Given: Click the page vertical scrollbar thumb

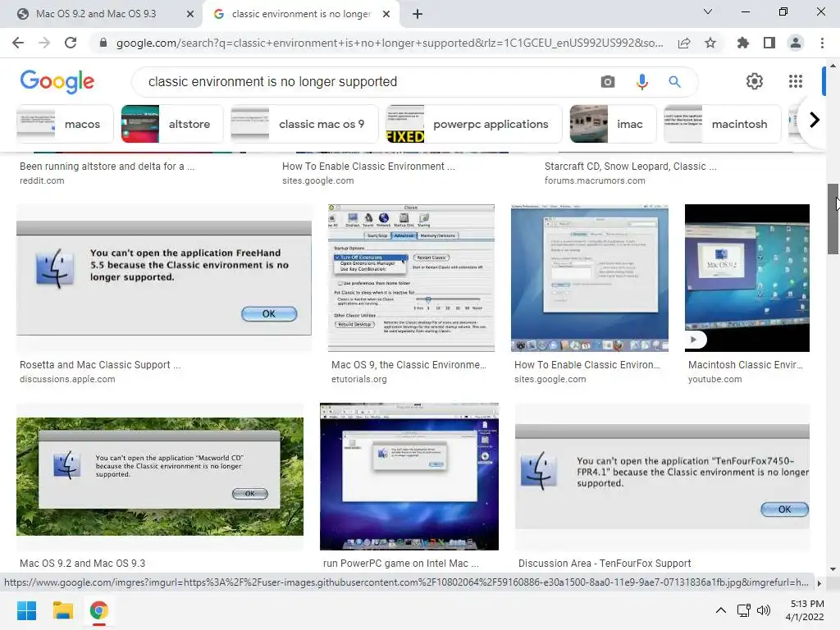Looking at the screenshot, I should click(833, 218).
